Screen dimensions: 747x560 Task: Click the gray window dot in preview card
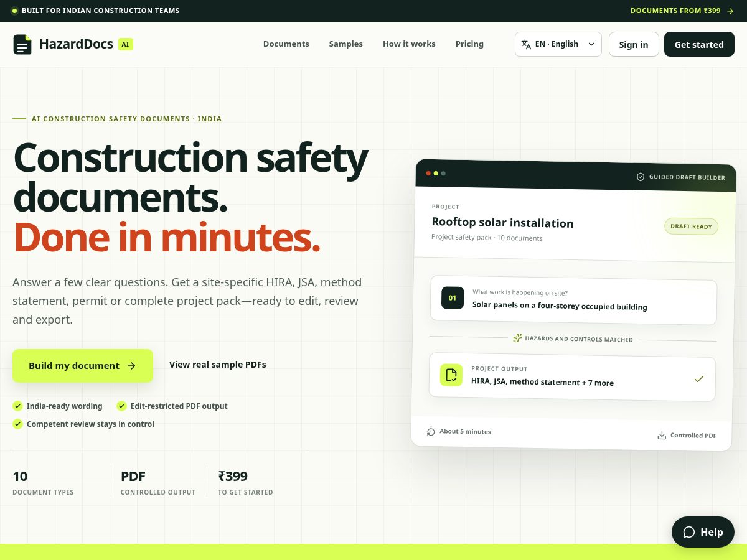pos(443,174)
